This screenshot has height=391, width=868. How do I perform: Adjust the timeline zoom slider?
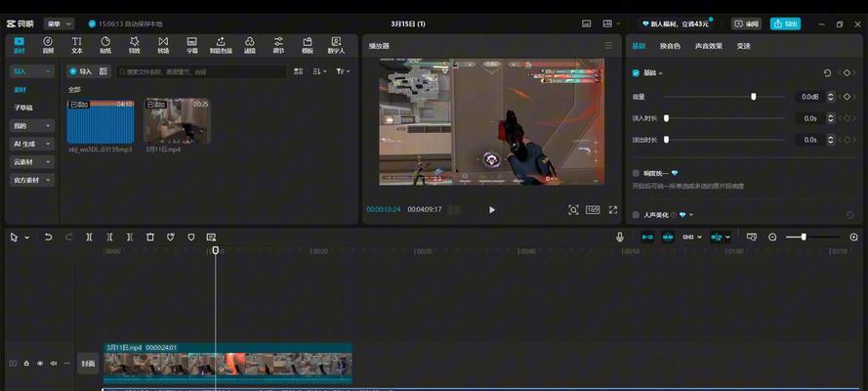804,237
